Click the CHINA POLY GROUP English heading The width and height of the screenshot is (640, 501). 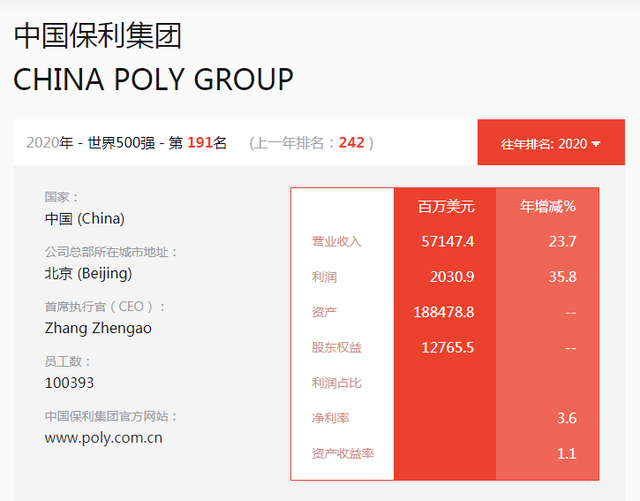click(x=153, y=79)
